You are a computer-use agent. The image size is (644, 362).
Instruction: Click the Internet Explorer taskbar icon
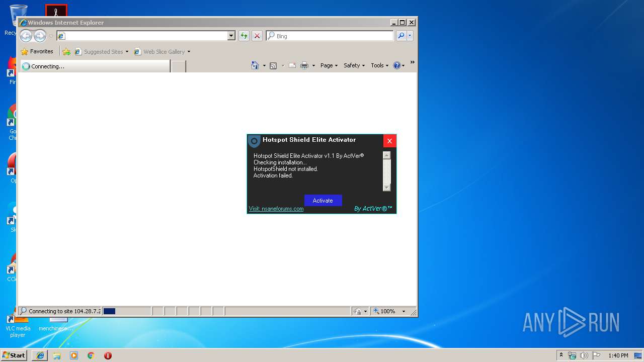tap(40, 355)
